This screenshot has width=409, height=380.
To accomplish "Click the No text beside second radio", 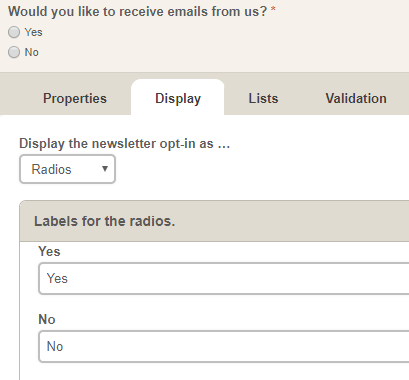I will (x=32, y=52).
